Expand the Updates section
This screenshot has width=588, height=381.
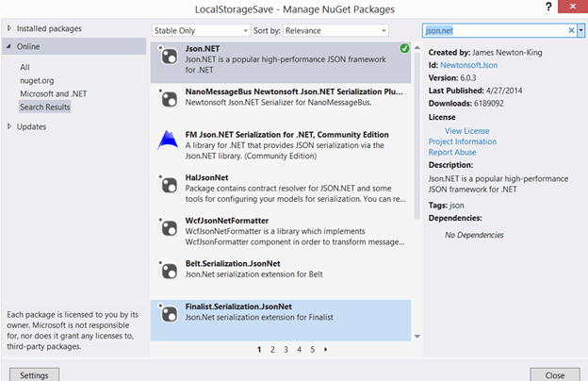click(x=9, y=126)
